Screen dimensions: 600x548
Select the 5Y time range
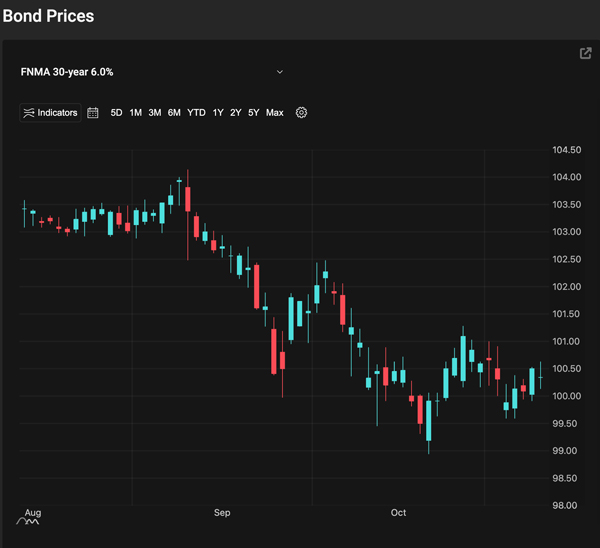(254, 113)
